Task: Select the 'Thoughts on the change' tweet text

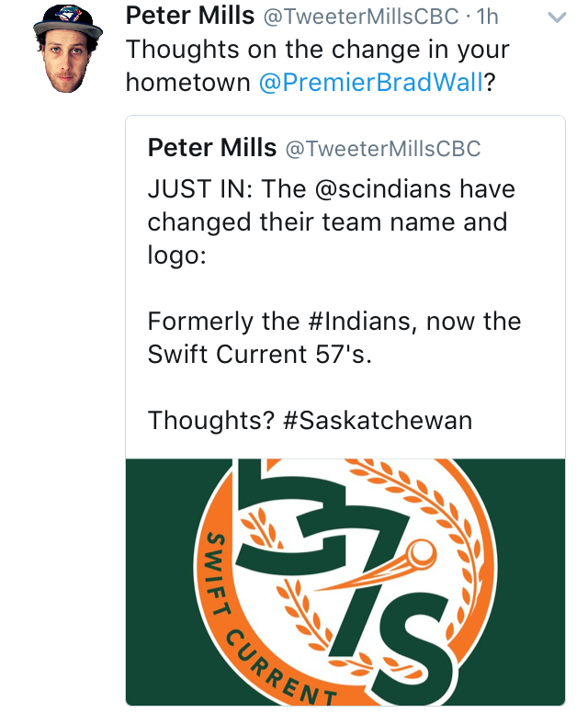Action: pos(318,66)
